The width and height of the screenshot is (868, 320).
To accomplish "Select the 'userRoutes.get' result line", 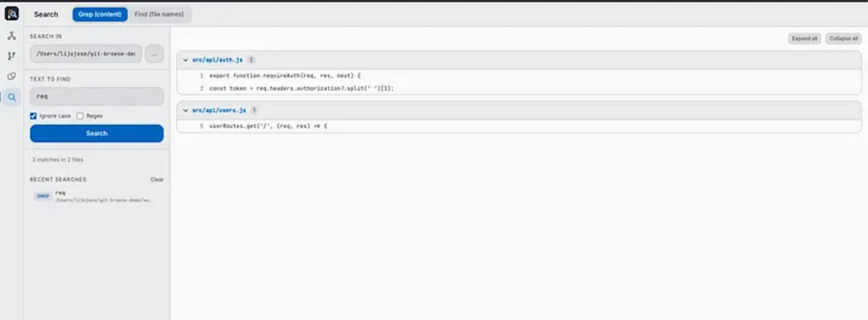I will pyautogui.click(x=519, y=126).
